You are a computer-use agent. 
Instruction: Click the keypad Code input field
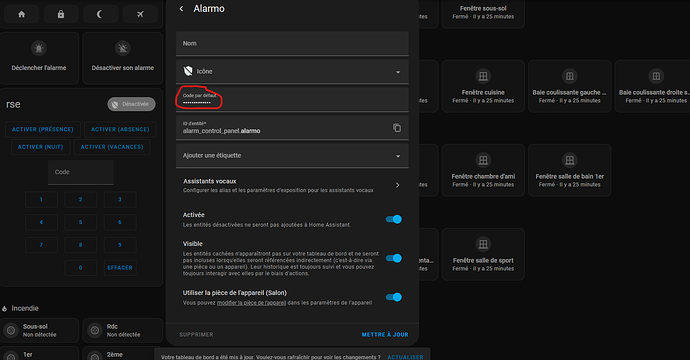click(81, 172)
